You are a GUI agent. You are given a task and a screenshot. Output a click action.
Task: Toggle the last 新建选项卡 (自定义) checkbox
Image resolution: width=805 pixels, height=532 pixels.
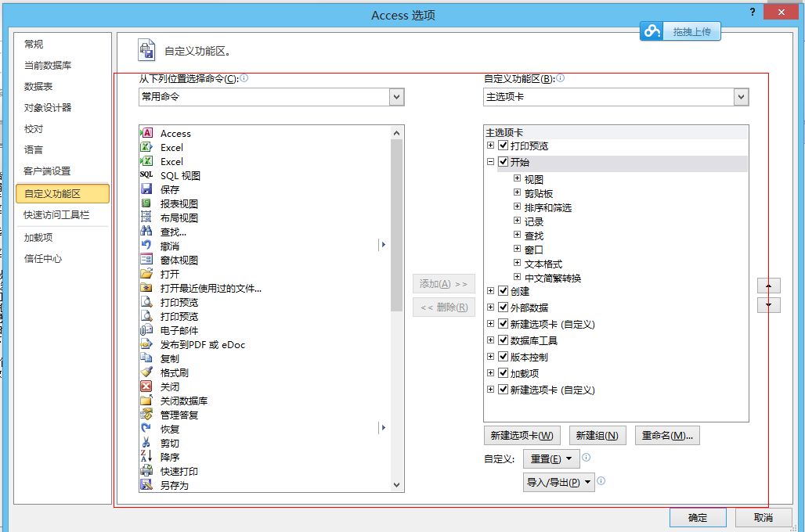click(x=503, y=390)
